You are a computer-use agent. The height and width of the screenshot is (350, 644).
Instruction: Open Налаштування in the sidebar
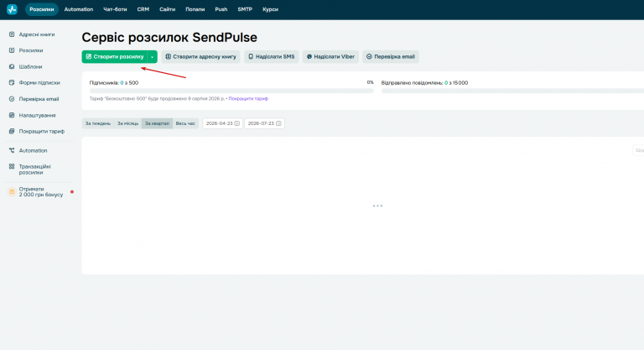37,116
